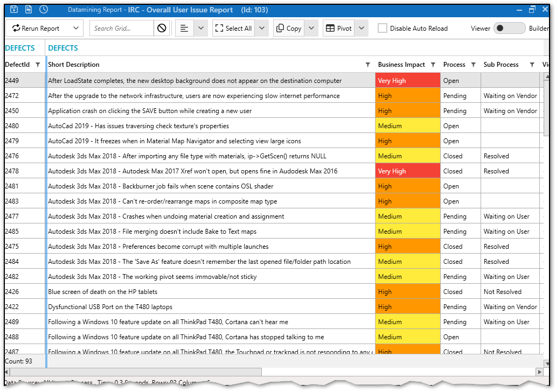Open the Rerun Report dropdown arrow
The width and height of the screenshot is (556, 392).
(76, 29)
